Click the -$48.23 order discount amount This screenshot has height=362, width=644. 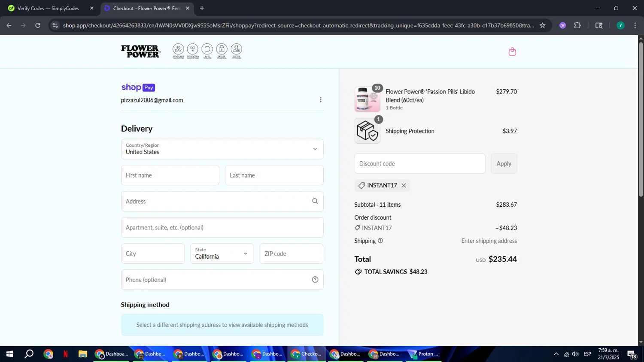click(x=506, y=228)
